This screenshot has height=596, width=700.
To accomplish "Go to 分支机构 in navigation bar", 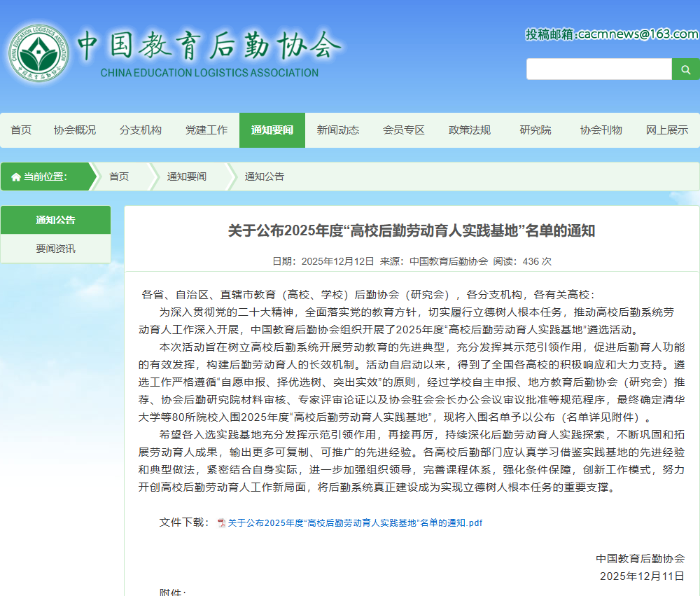I will 141,130.
